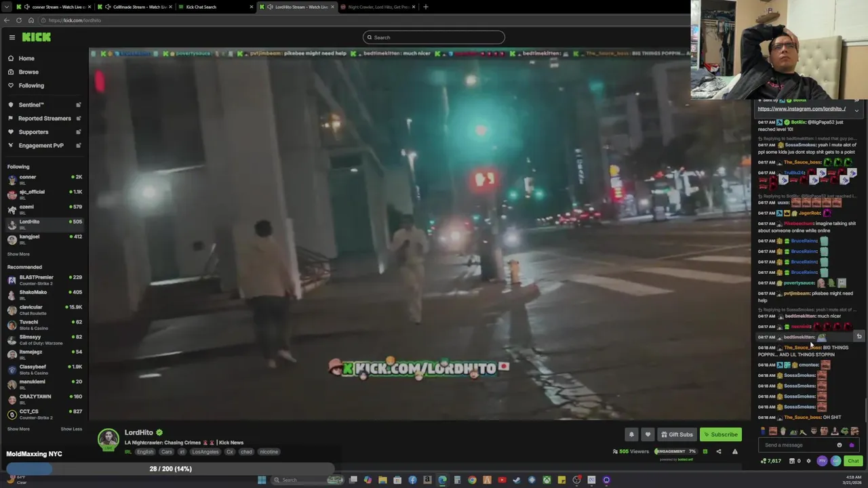Open Sentinel item in sidebar
Image resolution: width=868 pixels, height=488 pixels.
point(31,104)
